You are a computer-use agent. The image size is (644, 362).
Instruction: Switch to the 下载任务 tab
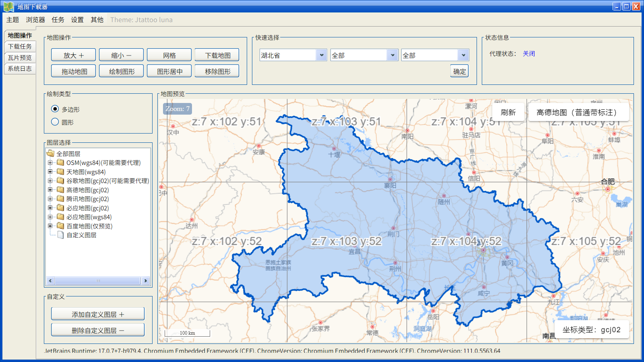(x=20, y=46)
